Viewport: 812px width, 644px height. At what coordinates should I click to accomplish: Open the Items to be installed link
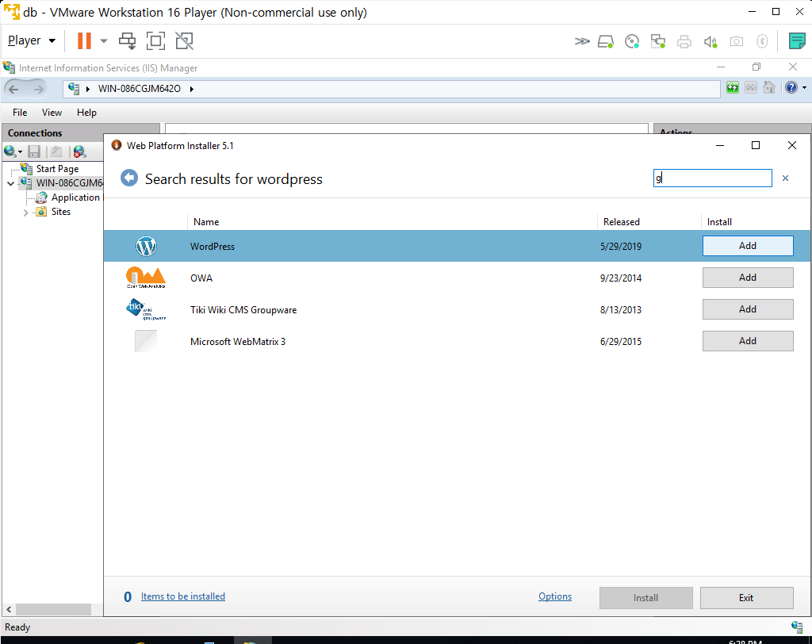pyautogui.click(x=183, y=596)
